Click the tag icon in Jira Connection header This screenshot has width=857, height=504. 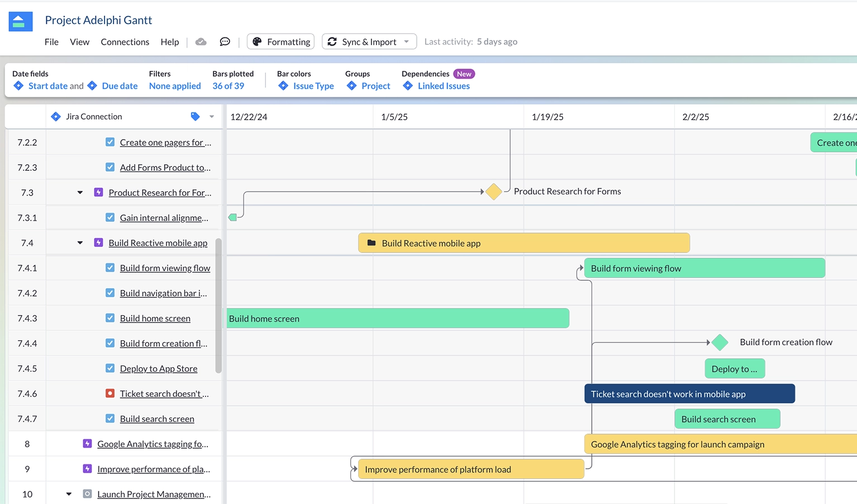coord(195,116)
